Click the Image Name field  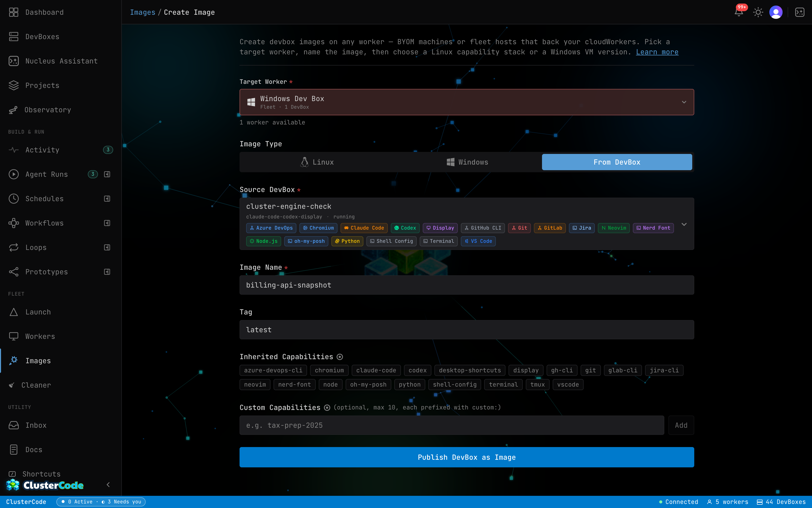point(467,285)
